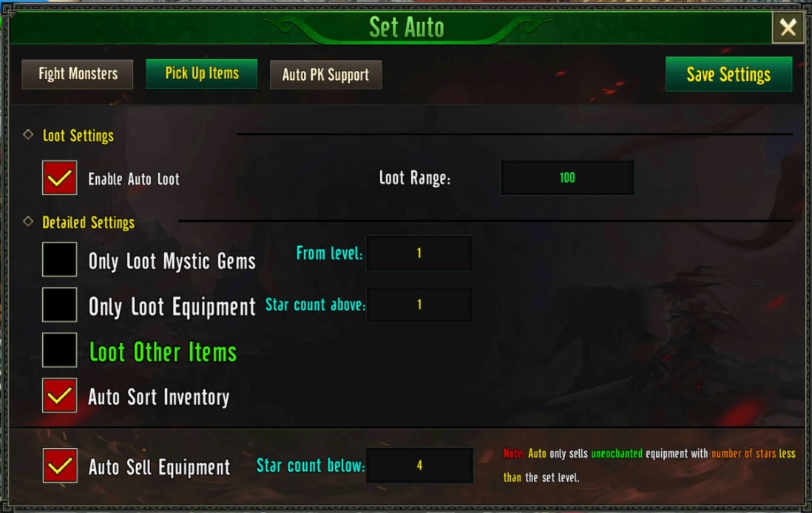Viewport: 812px width, 513px height.
Task: Check Only Loot Equipment box
Action: coord(60,305)
